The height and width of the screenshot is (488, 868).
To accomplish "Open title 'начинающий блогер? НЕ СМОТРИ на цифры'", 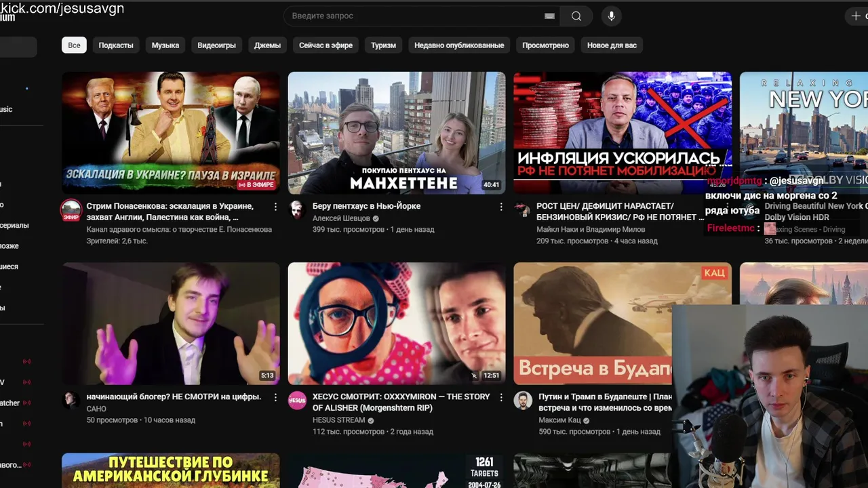I will (x=174, y=396).
